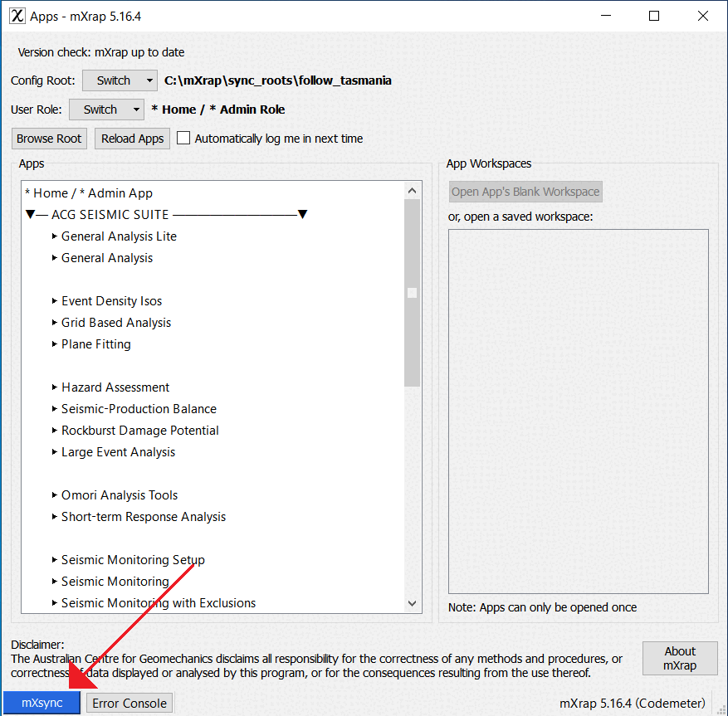Expand the Seismic-Production Balance arrow

54,409
